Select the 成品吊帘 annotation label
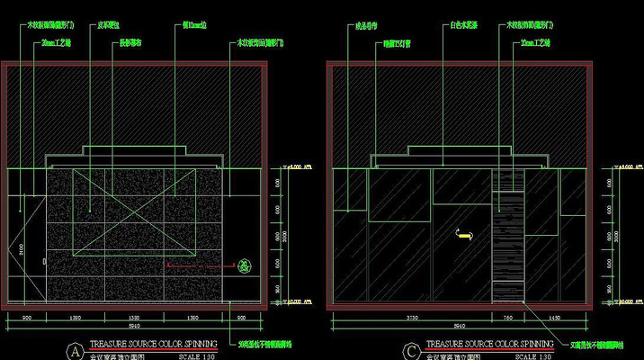Image resolution: width=644 pixels, height=360 pixels. point(361,26)
